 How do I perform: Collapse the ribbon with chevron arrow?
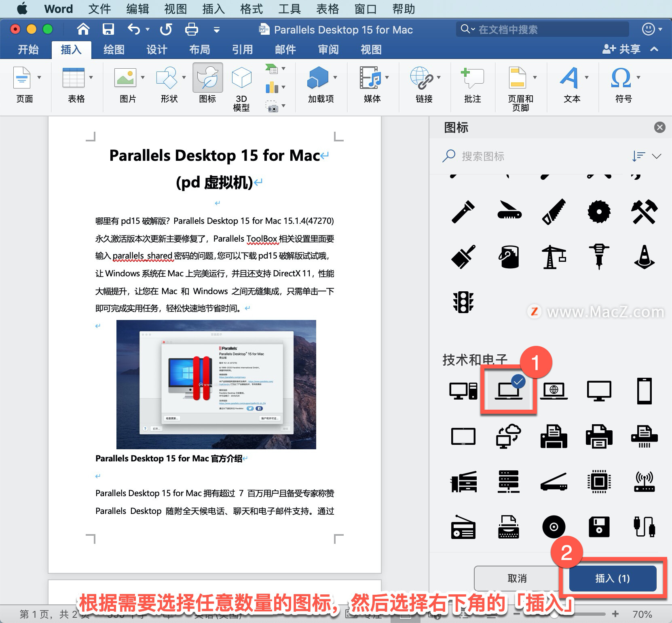pyautogui.click(x=654, y=49)
